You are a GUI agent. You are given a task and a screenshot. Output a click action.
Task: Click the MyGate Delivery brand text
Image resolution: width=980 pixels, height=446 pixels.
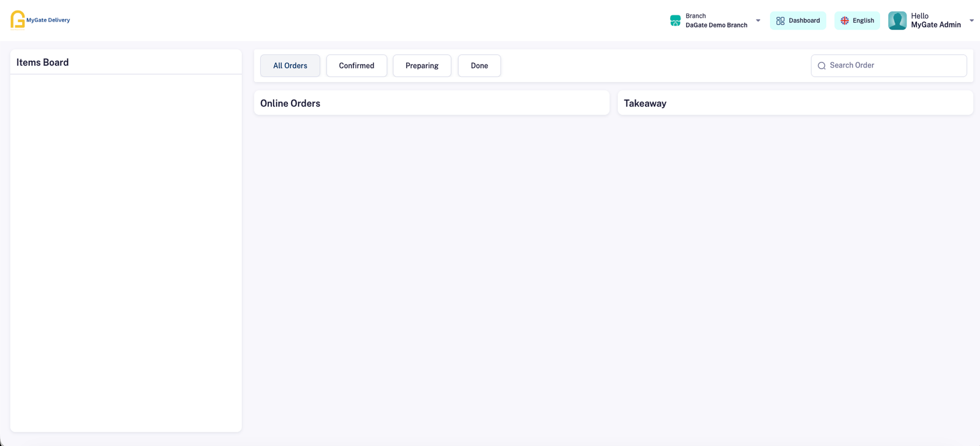click(48, 20)
